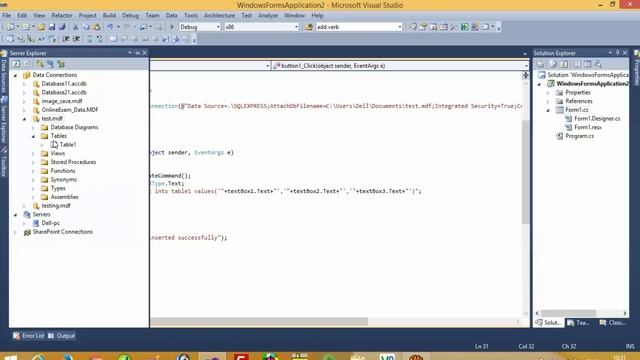The height and width of the screenshot is (360, 640).
Task: Click View Class Diagram in Solution Explorer
Action: coord(598,64)
